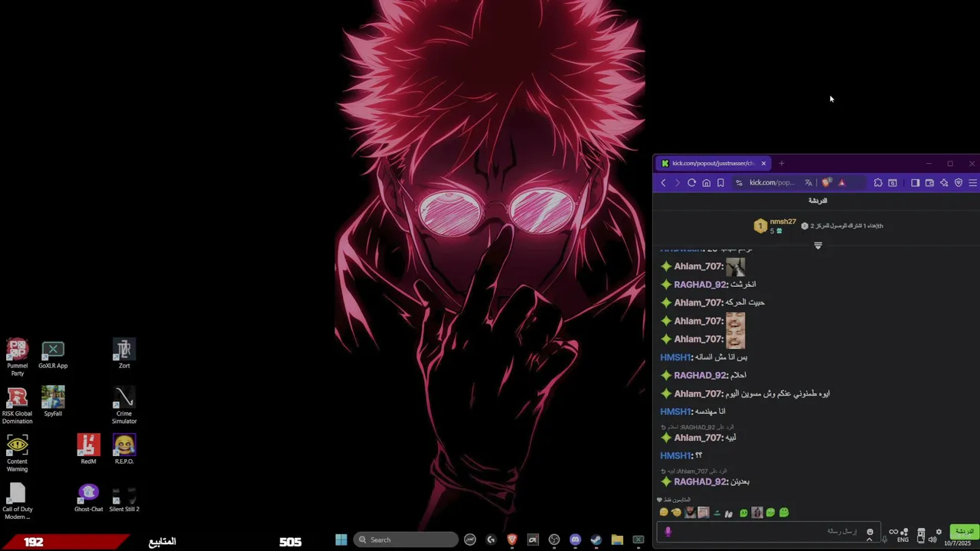Viewport: 980px width, 551px height.
Task: Open Crime Simulator desktop shortcut
Action: point(124,406)
